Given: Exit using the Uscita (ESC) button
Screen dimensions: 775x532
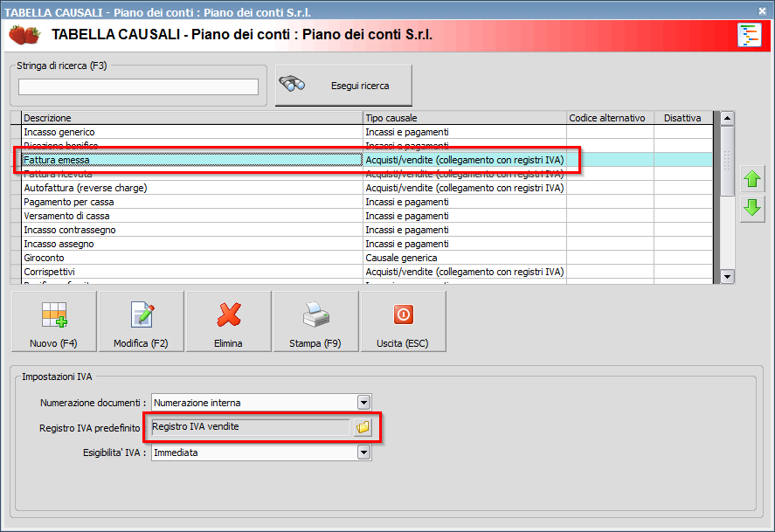Looking at the screenshot, I should [403, 321].
